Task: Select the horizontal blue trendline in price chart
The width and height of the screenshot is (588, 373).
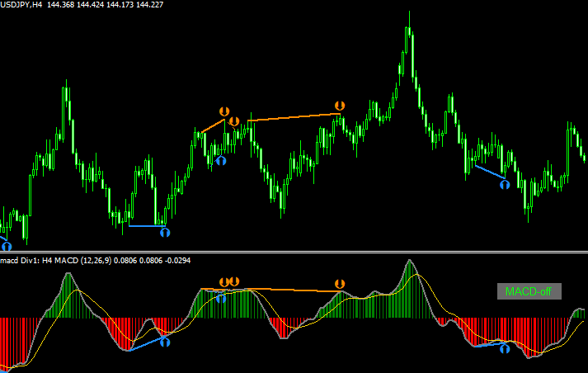Action: 147,226
